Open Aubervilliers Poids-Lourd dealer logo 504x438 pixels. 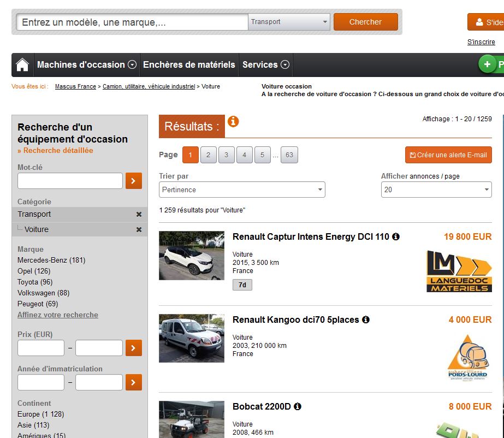[x=467, y=358]
